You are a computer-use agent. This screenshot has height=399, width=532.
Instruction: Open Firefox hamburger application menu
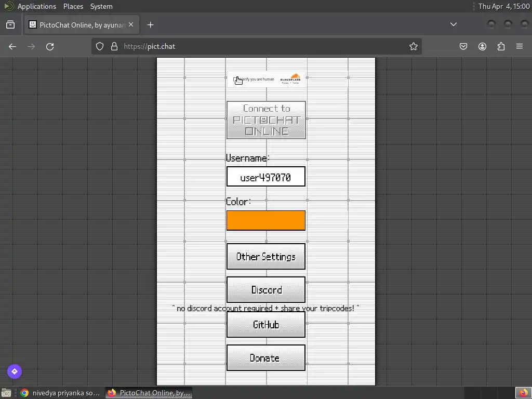520,46
